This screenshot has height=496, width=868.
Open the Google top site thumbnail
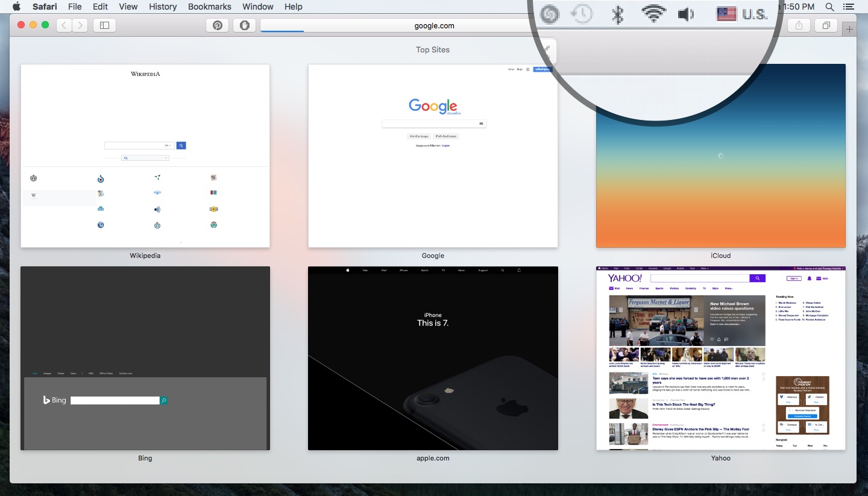(433, 156)
